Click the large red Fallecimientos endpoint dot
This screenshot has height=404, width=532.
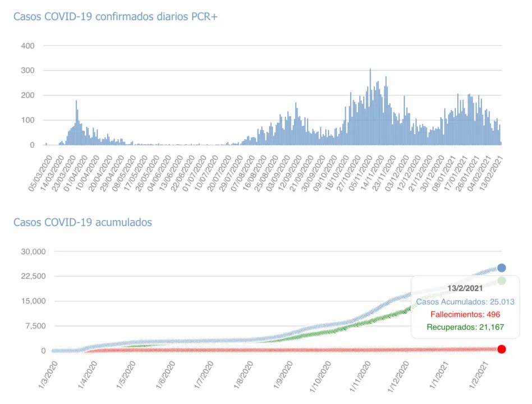[x=501, y=349]
